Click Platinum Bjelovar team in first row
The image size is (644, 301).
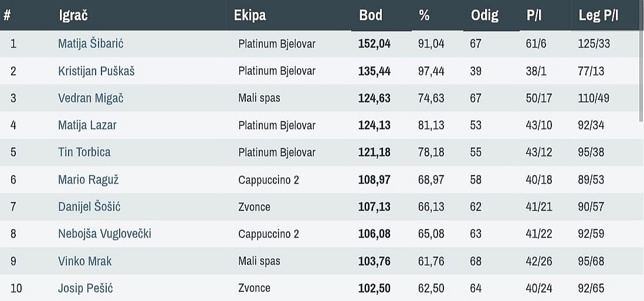(277, 44)
